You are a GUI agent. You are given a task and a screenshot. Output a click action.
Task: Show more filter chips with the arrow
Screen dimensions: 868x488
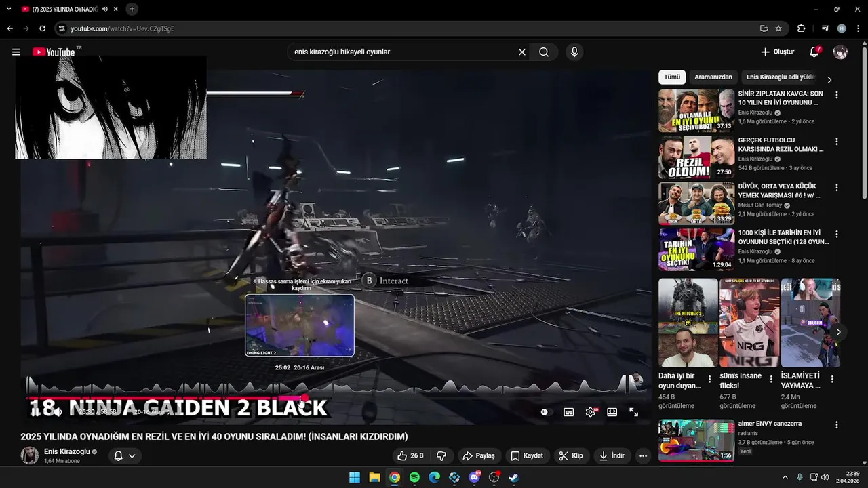[x=829, y=80]
